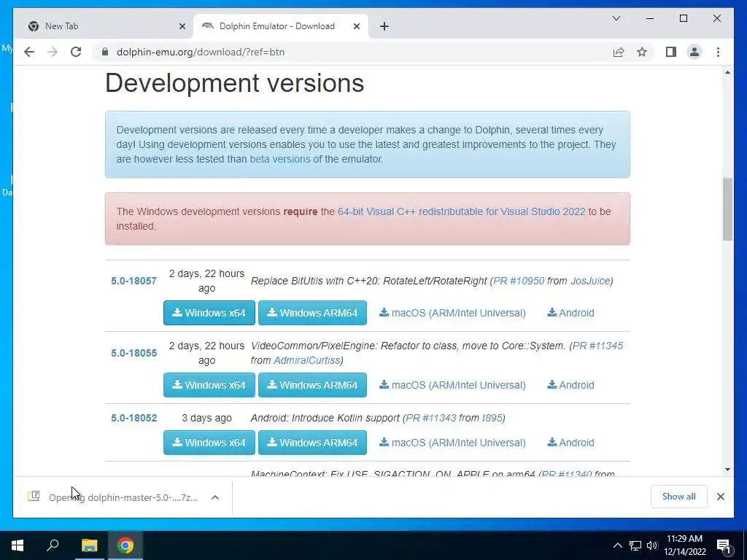Open the volume control speaker icon
Image resolution: width=747 pixels, height=560 pixels.
tap(652, 545)
